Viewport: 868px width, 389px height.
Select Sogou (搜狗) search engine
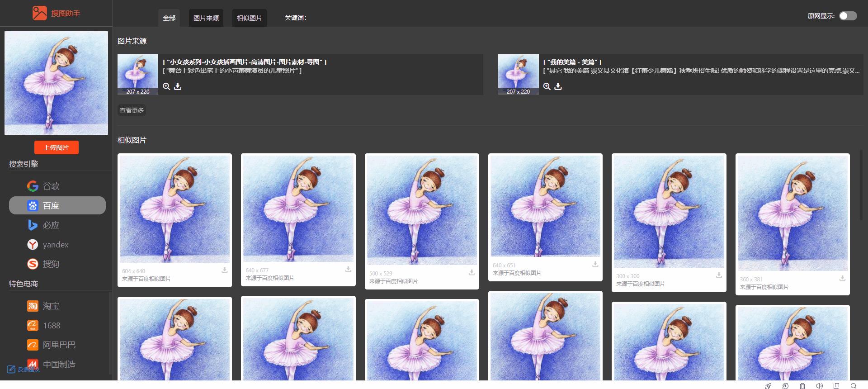pyautogui.click(x=51, y=264)
